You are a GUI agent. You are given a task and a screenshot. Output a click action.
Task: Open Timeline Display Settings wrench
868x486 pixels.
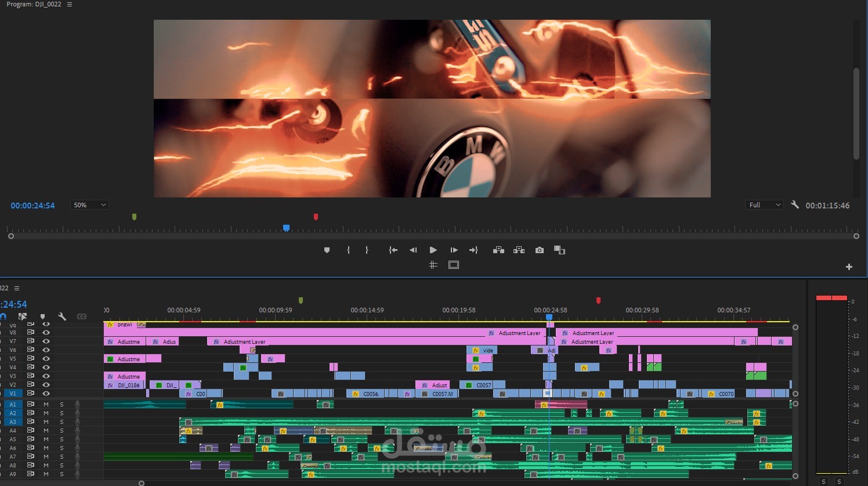tap(62, 316)
